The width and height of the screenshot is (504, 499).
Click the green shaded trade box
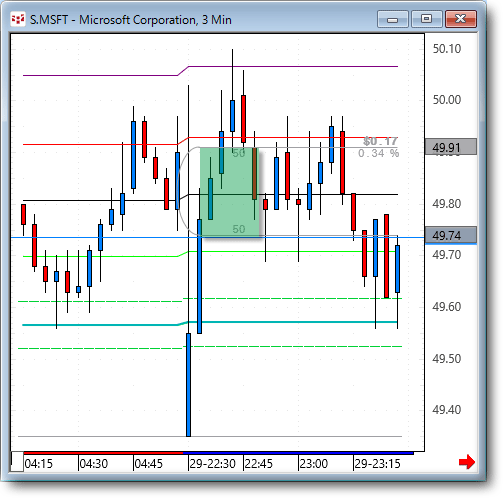point(229,192)
